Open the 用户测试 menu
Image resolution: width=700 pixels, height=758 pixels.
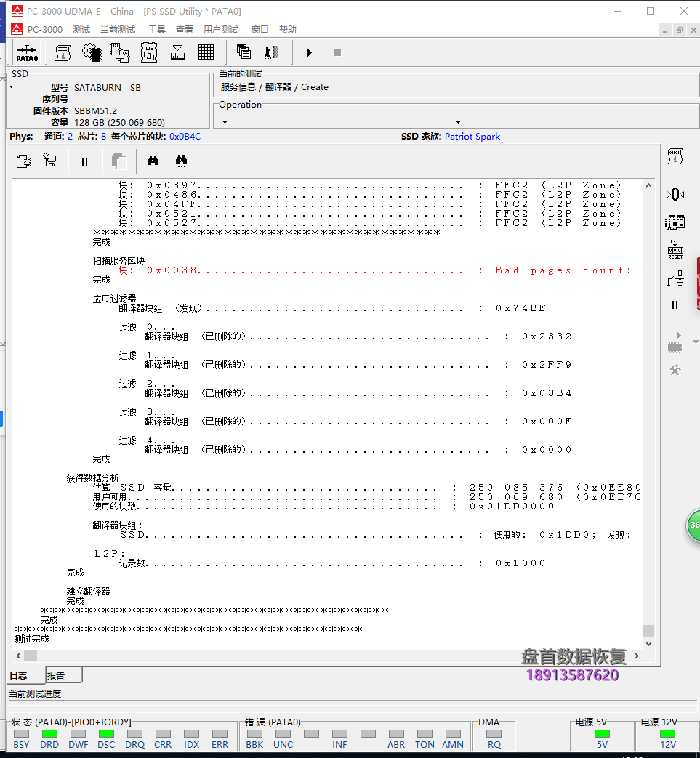221,30
